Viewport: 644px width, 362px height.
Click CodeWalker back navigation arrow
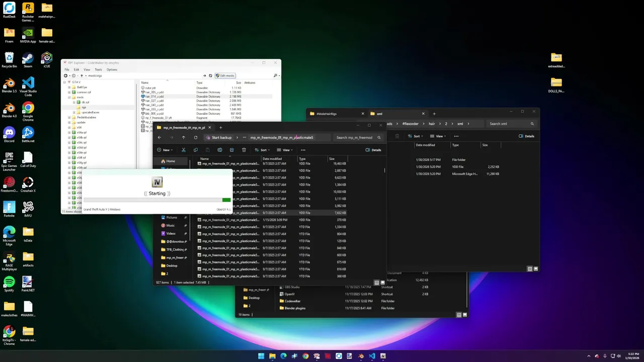point(65,75)
